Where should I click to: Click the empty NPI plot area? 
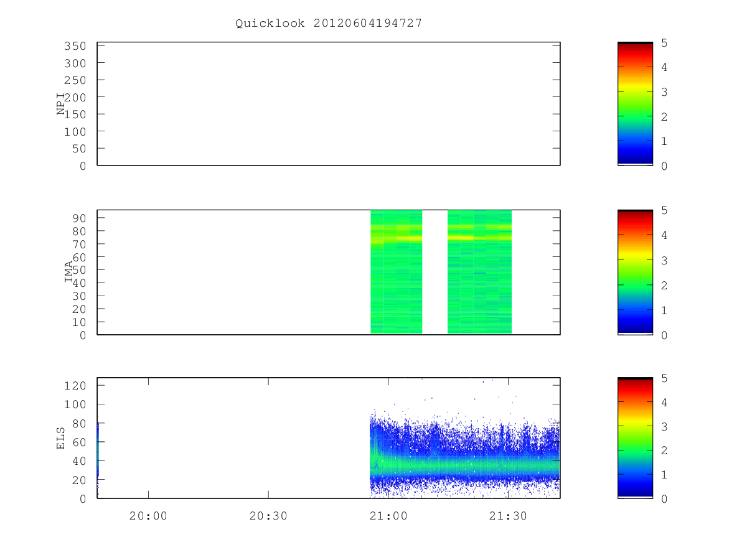pyautogui.click(x=329, y=103)
